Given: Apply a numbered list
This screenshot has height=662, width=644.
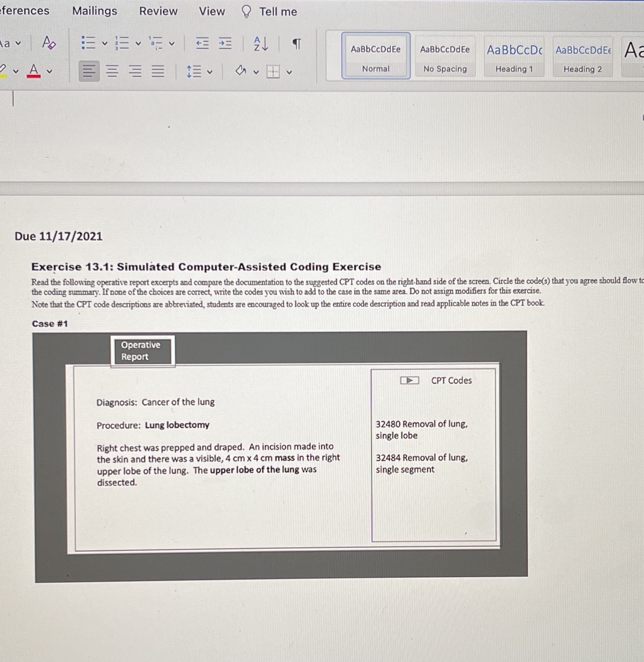Looking at the screenshot, I should click(122, 43).
